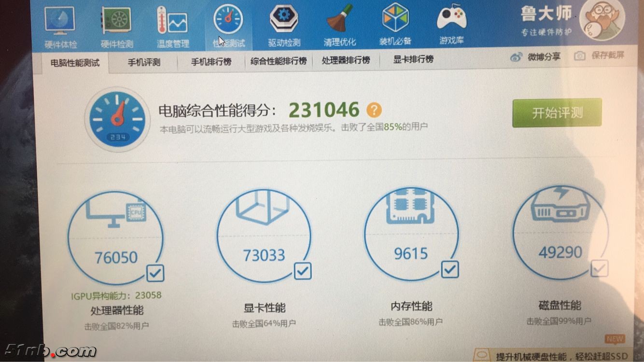
Task: Uncheck the 内存性能 checkbox
Action: (450, 269)
